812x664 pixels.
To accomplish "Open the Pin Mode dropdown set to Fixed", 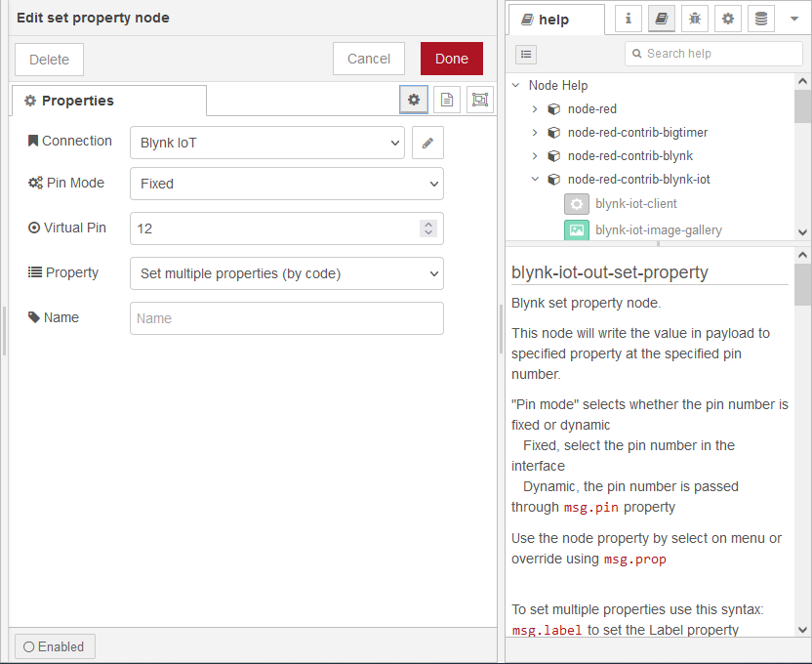I will pyautogui.click(x=287, y=184).
